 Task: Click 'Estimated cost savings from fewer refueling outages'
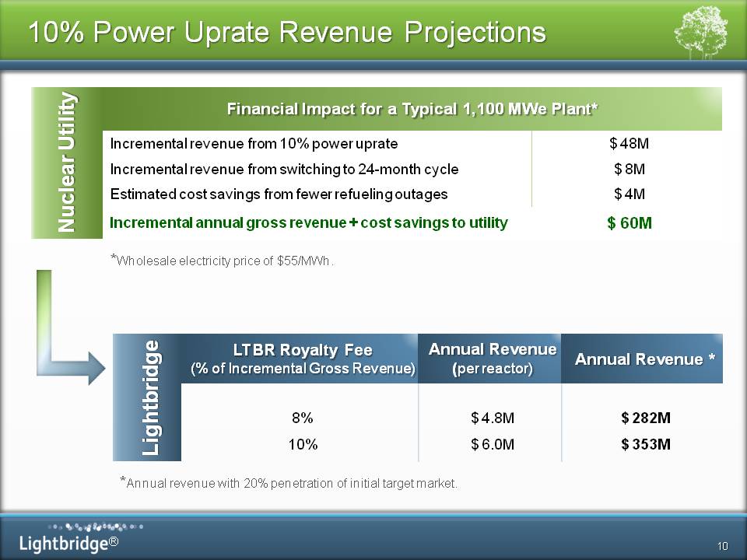(x=279, y=194)
